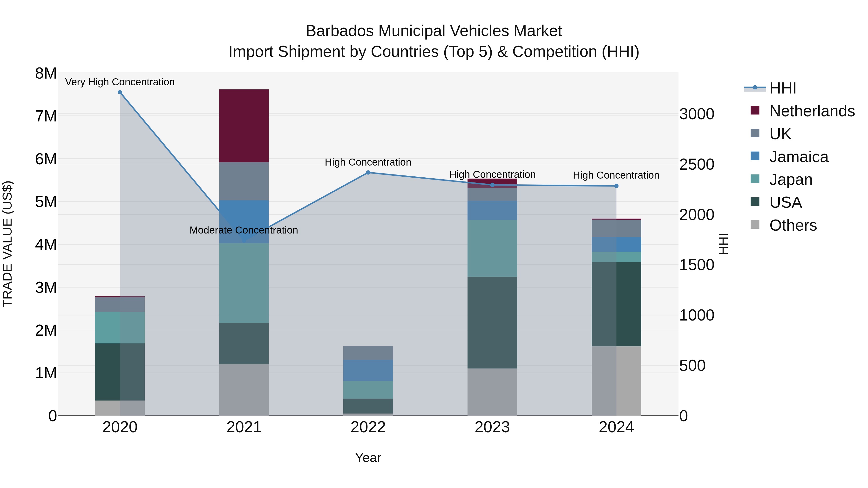The width and height of the screenshot is (868, 488).
Task: Click the USA dark green legend swatch
Action: pos(755,202)
